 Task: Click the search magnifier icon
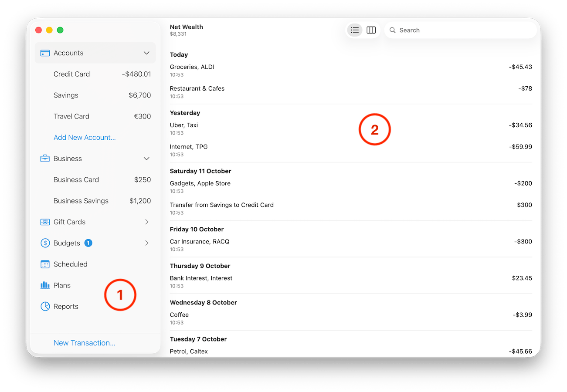(x=393, y=30)
